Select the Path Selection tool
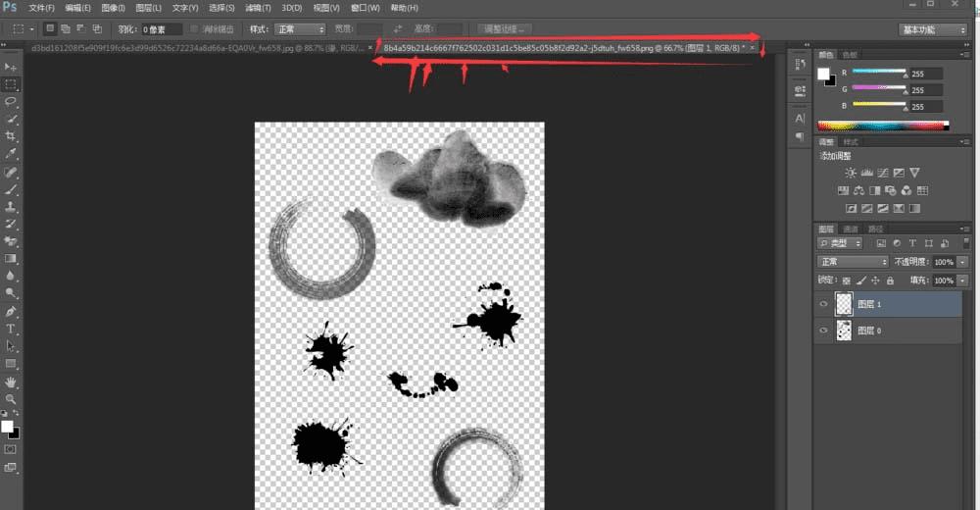Viewport: 980px width, 510px height. pos(11,346)
